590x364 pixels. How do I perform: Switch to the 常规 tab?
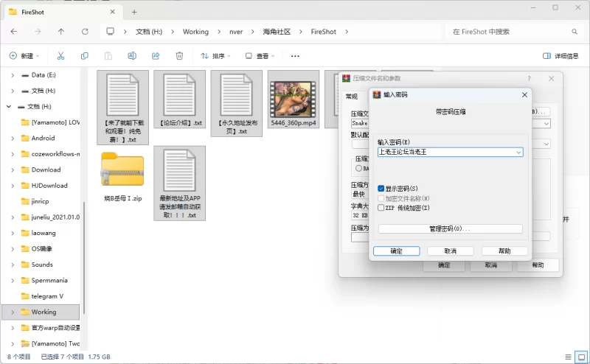coord(351,97)
